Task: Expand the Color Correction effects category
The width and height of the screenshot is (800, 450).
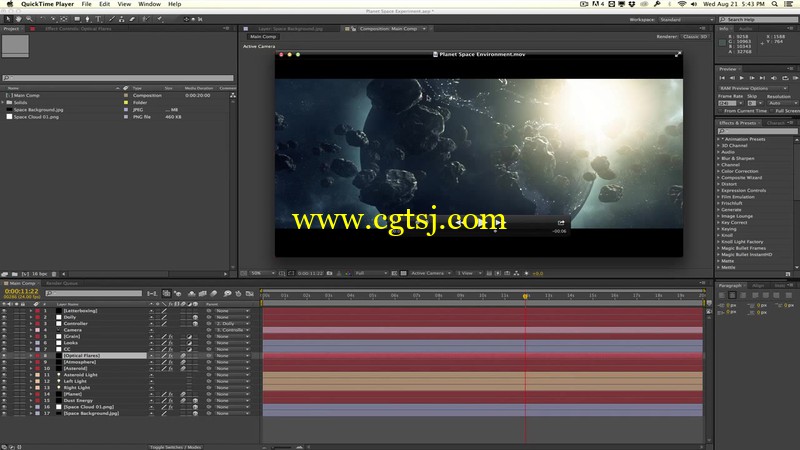Action: [718, 171]
